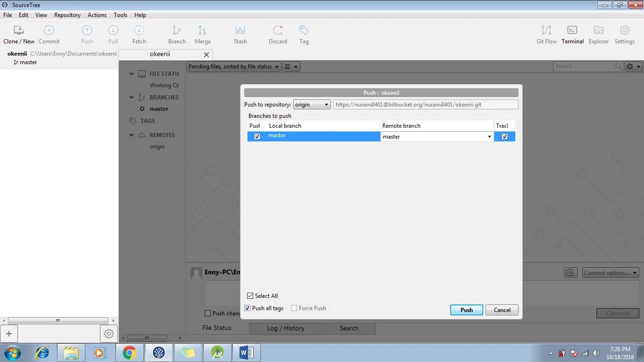644x362 pixels.
Task: Collapse the REMOTES section
Action: tap(132, 135)
